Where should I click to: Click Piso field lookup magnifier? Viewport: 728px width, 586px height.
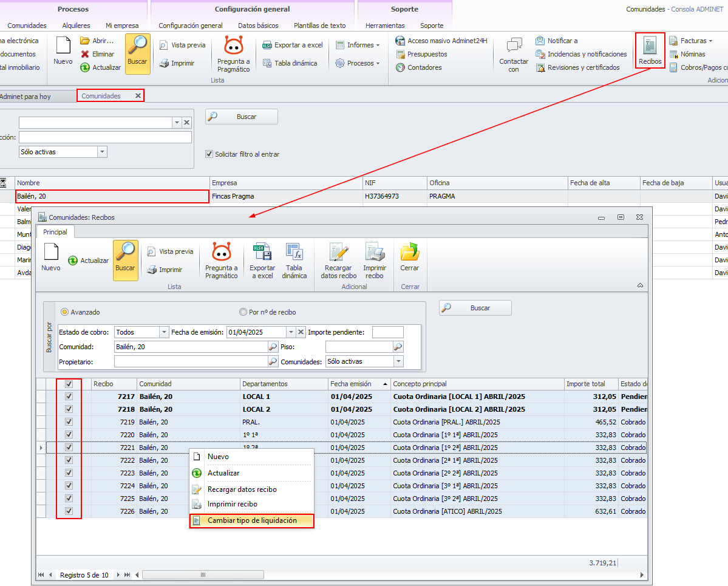[398, 347]
